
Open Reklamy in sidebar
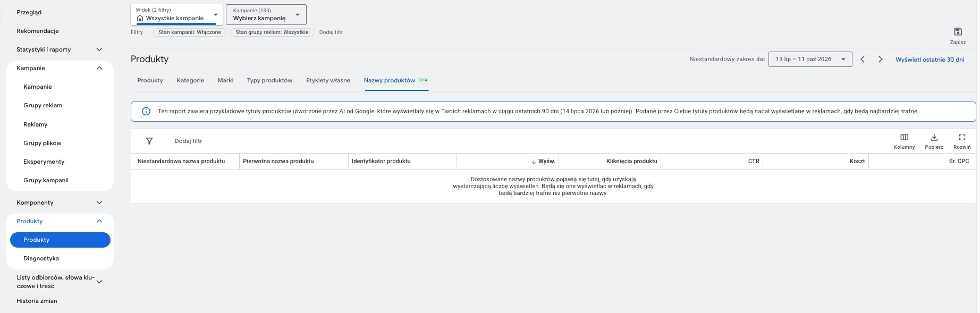36,124
